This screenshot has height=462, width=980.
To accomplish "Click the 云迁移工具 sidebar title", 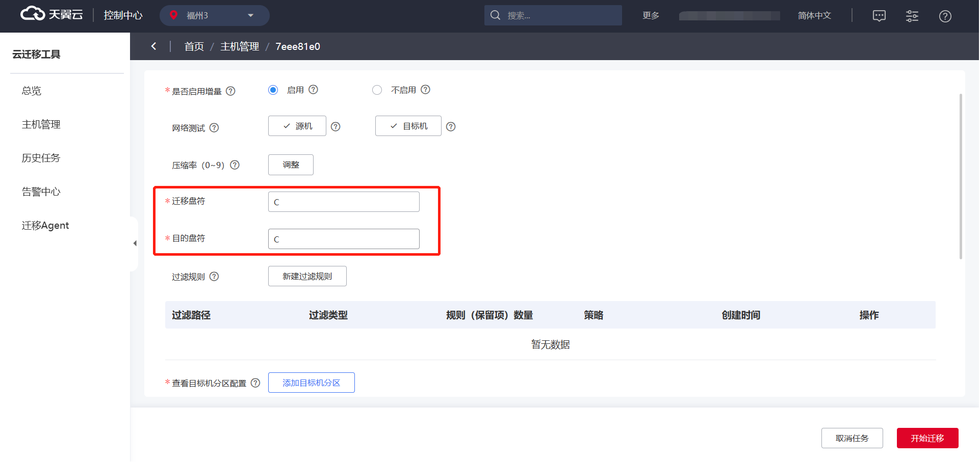I will (x=36, y=54).
